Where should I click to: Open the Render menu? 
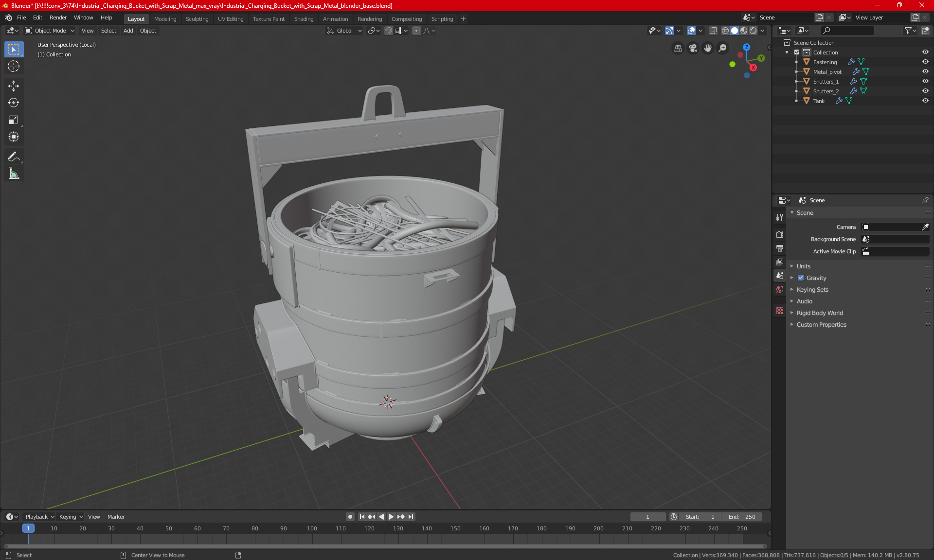tap(58, 17)
